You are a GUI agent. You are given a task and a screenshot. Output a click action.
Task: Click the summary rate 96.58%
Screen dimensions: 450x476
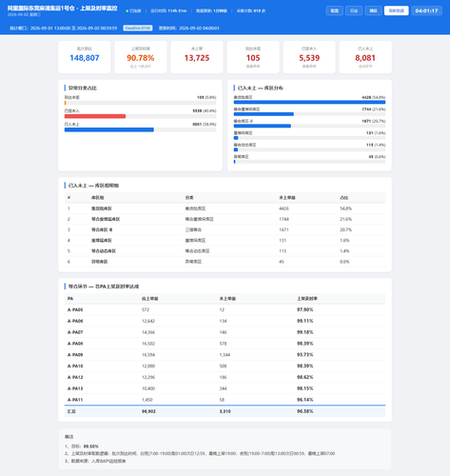(305, 411)
